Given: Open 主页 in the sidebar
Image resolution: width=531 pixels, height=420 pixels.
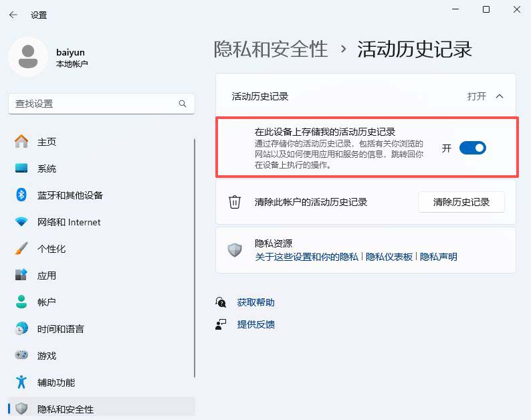Looking at the screenshot, I should tap(101, 142).
